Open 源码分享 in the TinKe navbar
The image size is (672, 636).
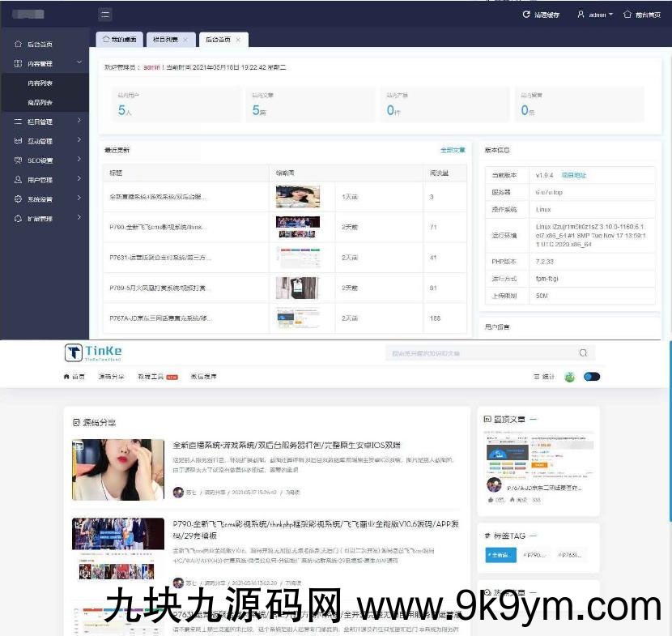(112, 377)
